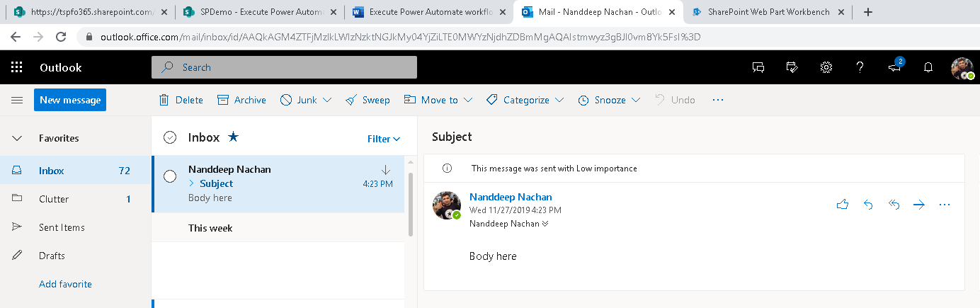Click into the Outlook Search field
This screenshot has height=308, width=980.
click(284, 67)
